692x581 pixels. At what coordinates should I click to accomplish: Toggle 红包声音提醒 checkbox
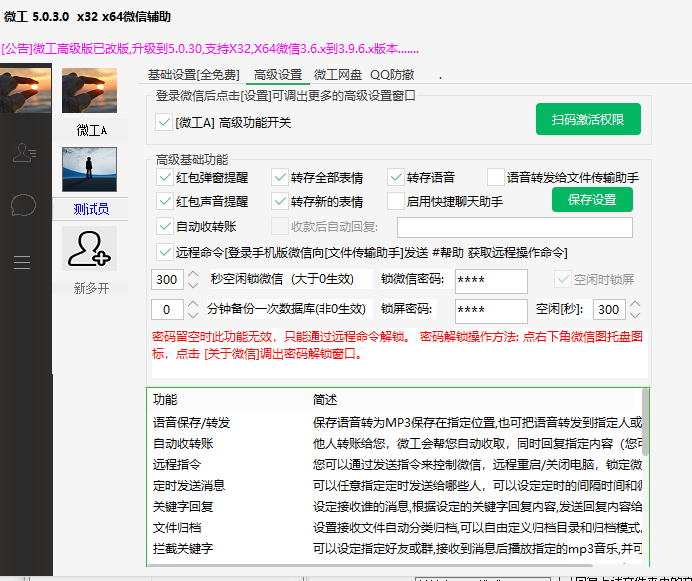coord(165,201)
